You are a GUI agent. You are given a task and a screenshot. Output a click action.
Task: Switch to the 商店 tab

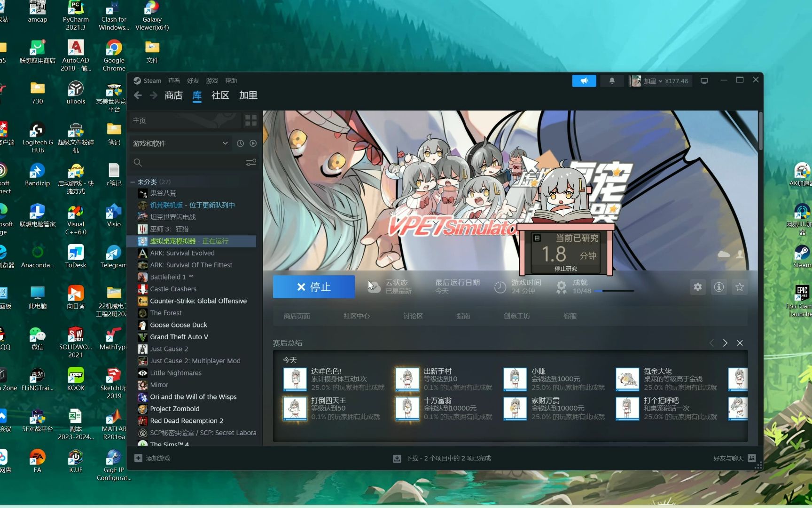(173, 95)
